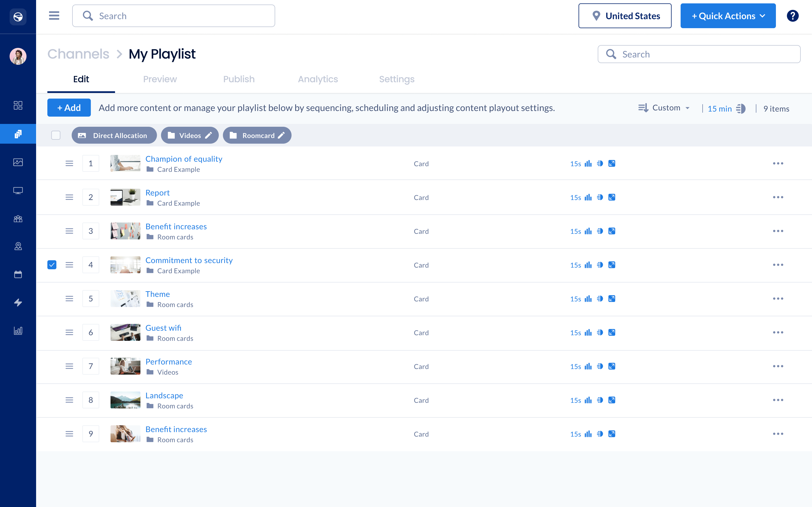Click the help question mark icon
Image resolution: width=812 pixels, height=507 pixels.
[x=793, y=16]
